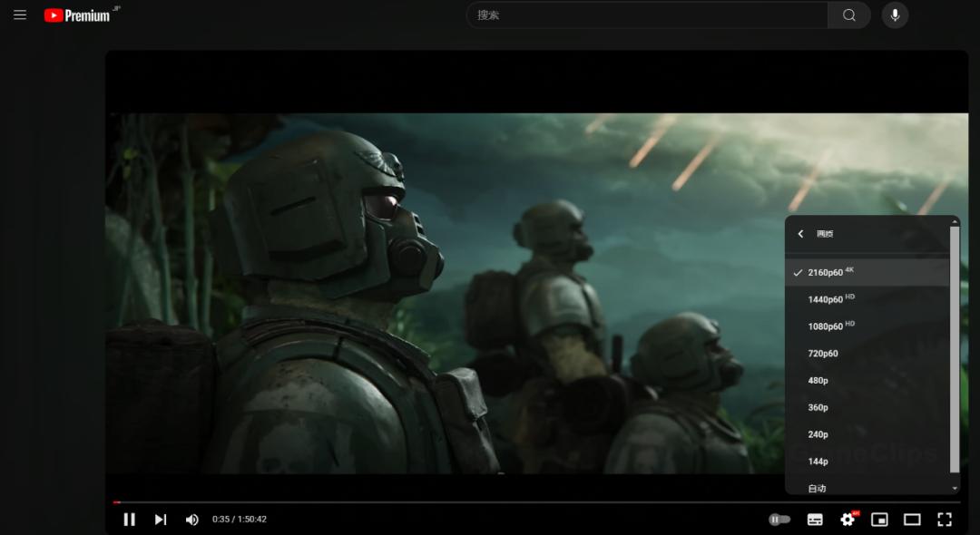This screenshot has height=535, width=980.
Task: Mute the video volume
Action: pyautogui.click(x=191, y=520)
